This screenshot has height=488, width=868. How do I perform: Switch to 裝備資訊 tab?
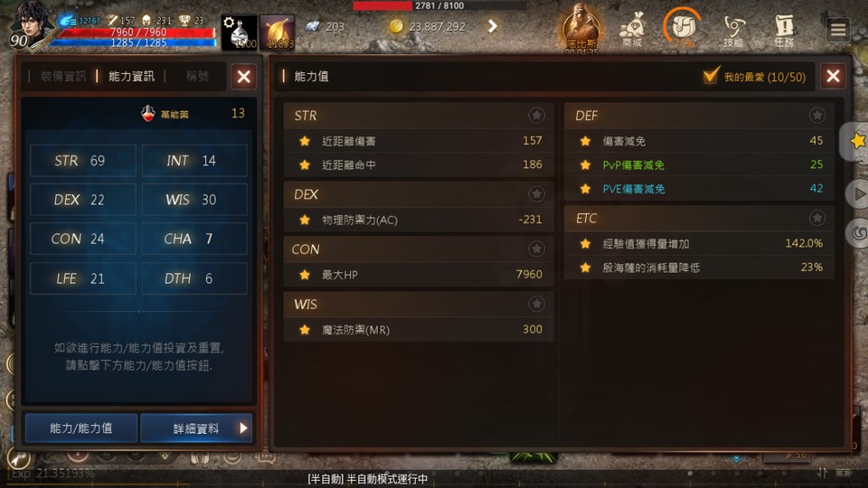click(63, 76)
